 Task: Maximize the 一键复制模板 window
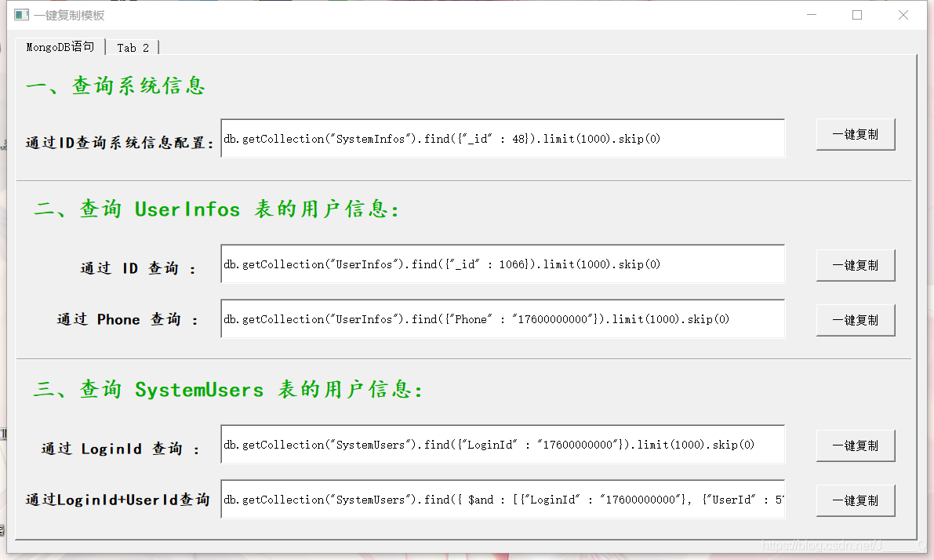(x=857, y=14)
